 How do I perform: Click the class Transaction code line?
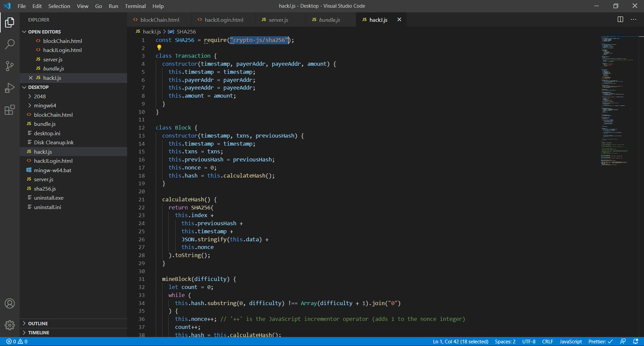(x=186, y=56)
